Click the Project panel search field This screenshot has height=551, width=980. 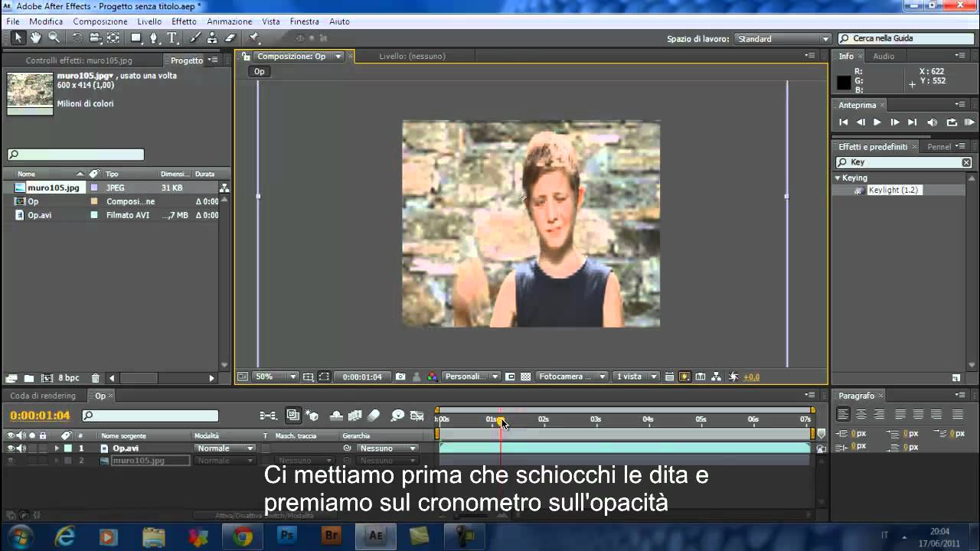(76, 155)
